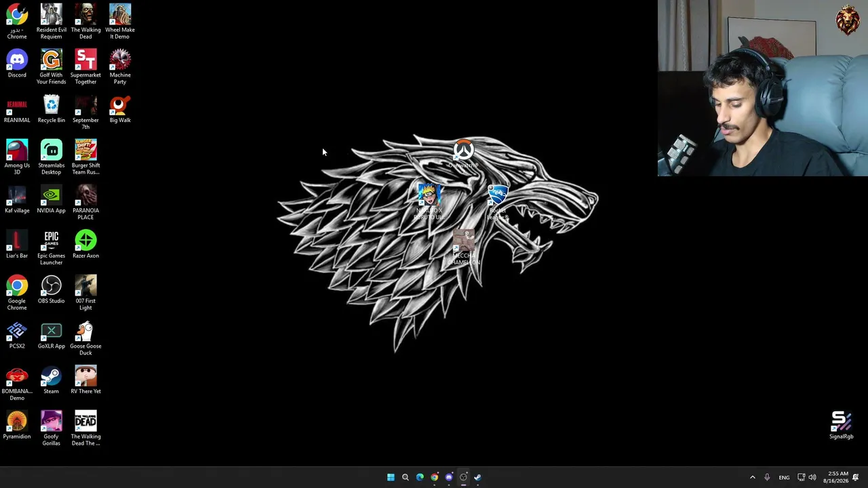Select the MECCHA CHAMELEON shortcut
Viewport: 868px width, 488px height.
pos(464,248)
